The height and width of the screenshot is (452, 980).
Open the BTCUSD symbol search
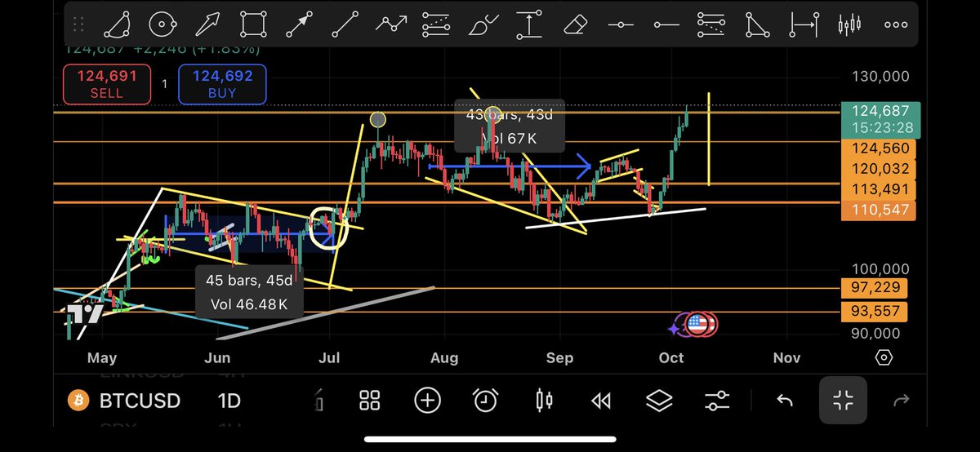140,401
